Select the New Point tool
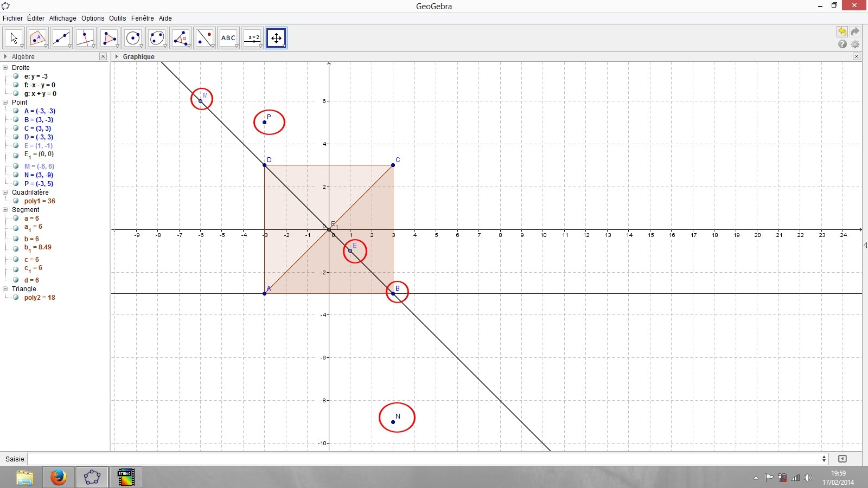Viewport: 868px width, 488px height. [x=37, y=38]
